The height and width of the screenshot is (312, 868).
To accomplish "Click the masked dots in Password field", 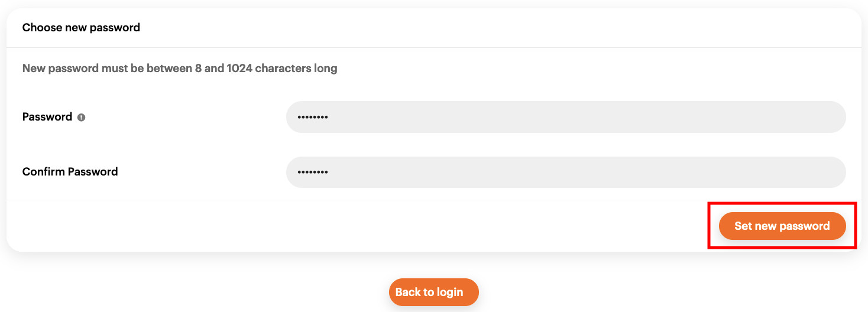I will [313, 117].
